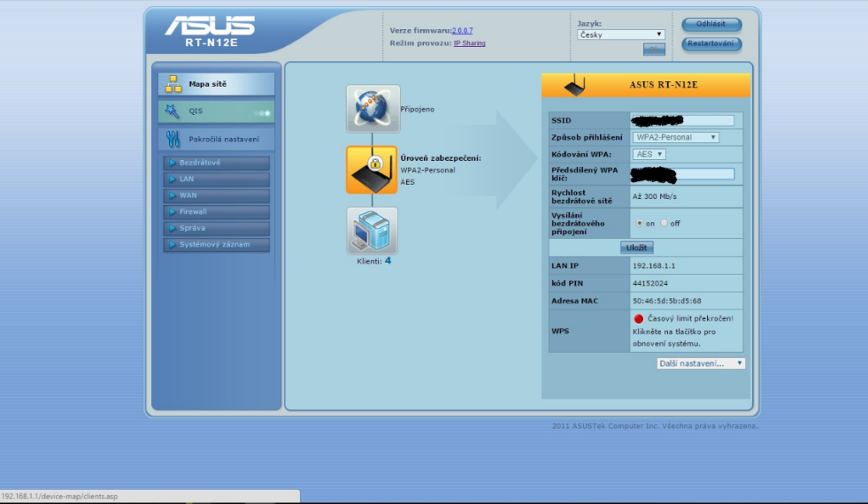Click the clients count 4

click(388, 261)
